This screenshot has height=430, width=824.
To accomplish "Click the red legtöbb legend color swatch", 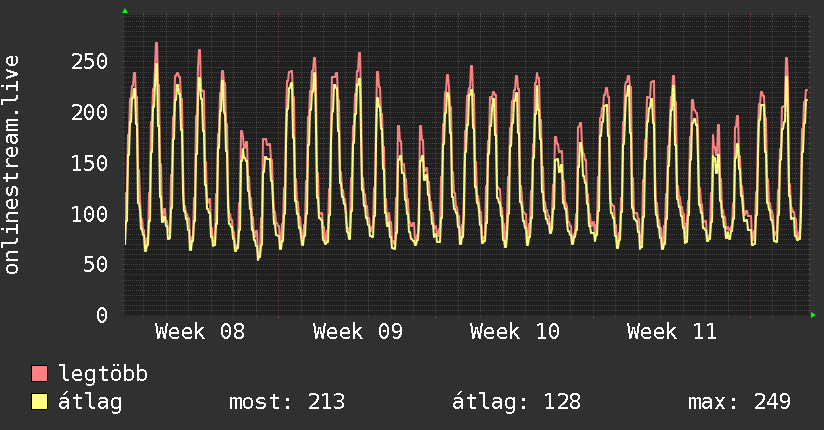I will pos(40,375).
